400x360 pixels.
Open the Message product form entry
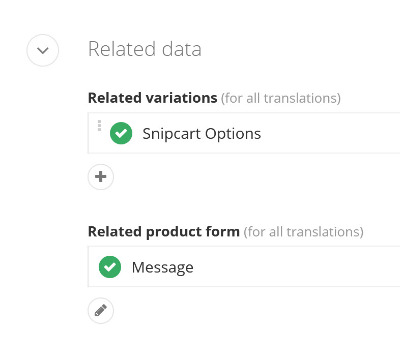click(163, 267)
